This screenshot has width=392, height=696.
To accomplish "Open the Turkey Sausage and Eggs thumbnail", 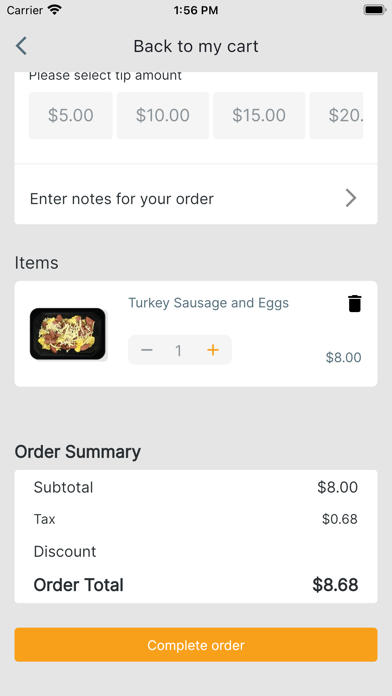I will pyautogui.click(x=68, y=334).
